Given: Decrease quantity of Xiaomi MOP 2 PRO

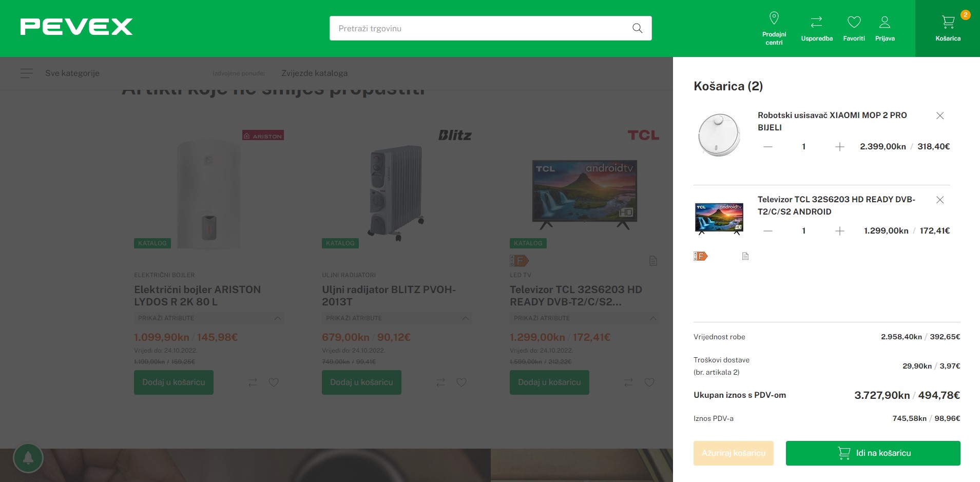Looking at the screenshot, I should 767,147.
